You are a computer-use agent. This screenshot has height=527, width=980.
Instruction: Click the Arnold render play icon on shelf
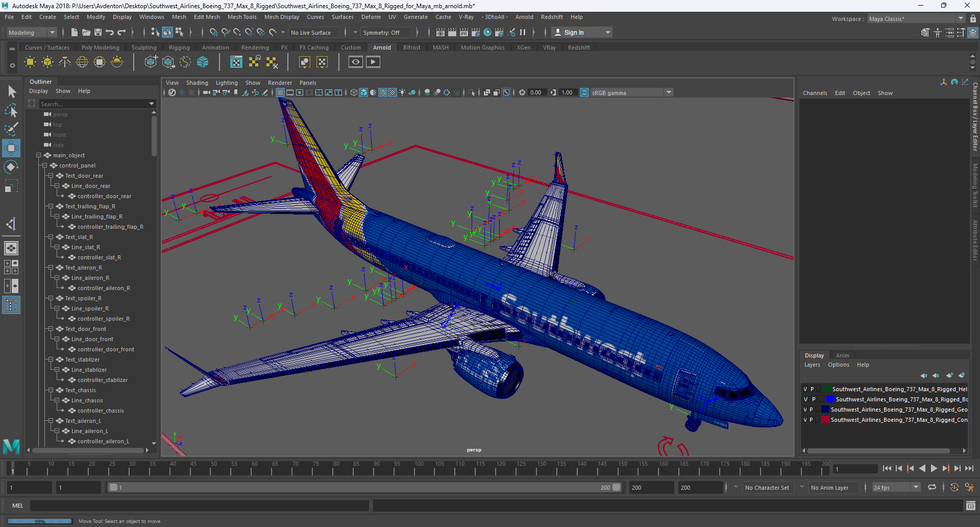pos(373,62)
